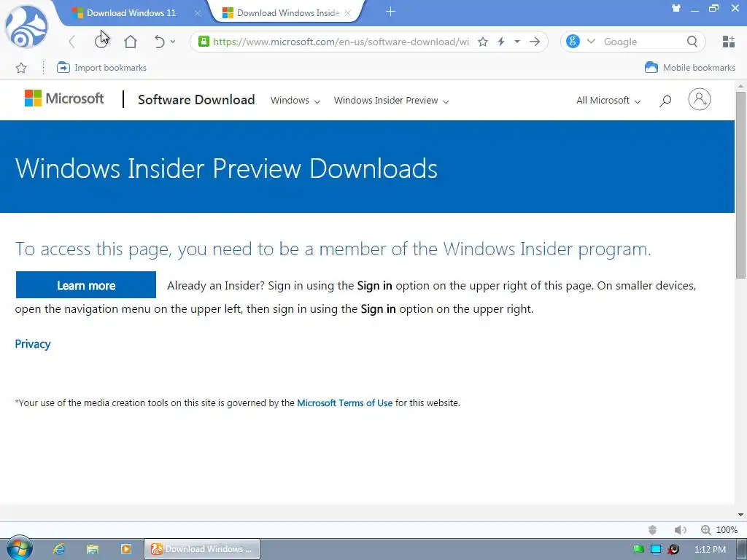Reload the page with refresh icon

pyautogui.click(x=101, y=42)
